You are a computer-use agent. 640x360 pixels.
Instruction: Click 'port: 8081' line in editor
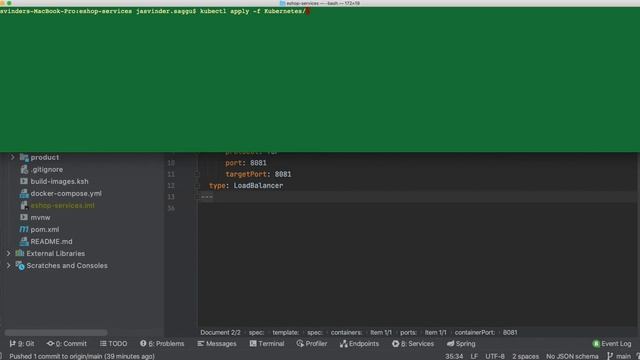pyautogui.click(x=246, y=163)
